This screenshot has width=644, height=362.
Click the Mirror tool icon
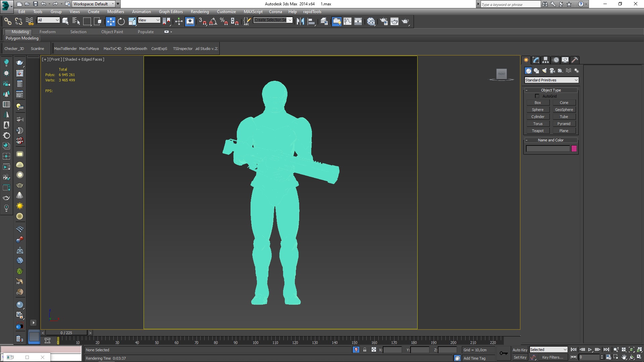tap(300, 21)
